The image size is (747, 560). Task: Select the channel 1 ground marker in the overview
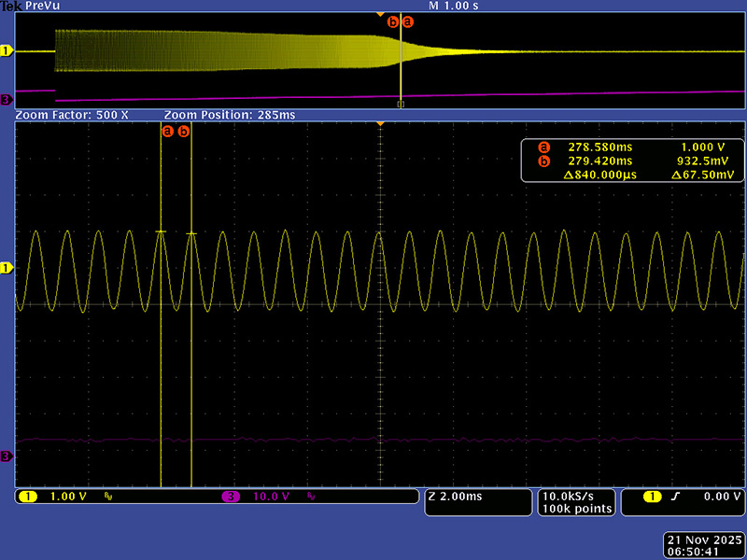click(7, 51)
